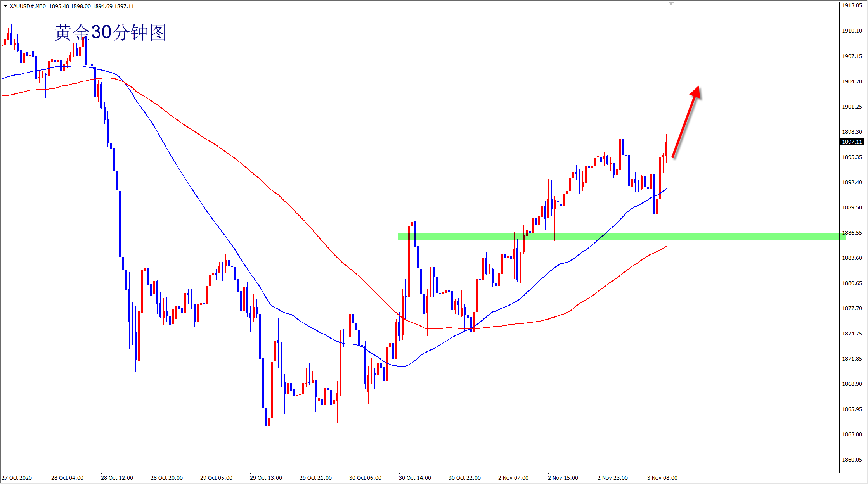This screenshot has height=484, width=868.
Task: Click the 1904.20 price scale label
Action: point(852,81)
